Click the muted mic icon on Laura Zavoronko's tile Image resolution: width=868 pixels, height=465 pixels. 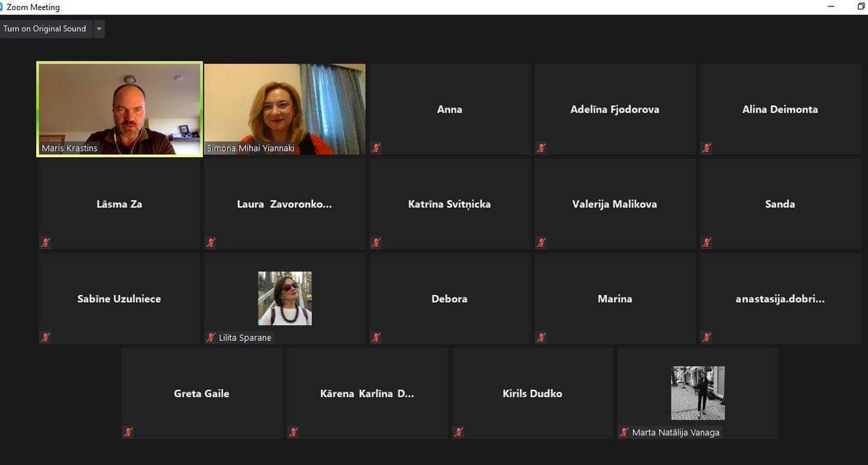[211, 242]
